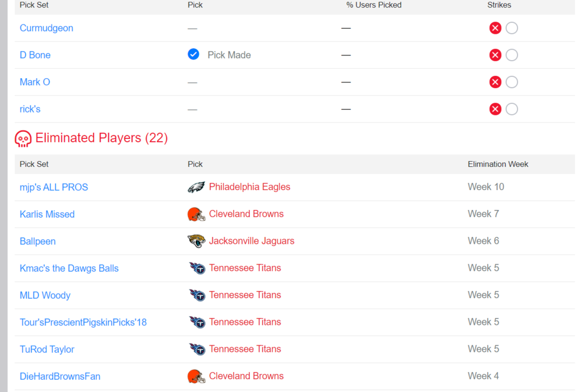The height and width of the screenshot is (392, 584).
Task: Click 'Week 7' in the Karlis Missed row
Action: coord(483,214)
